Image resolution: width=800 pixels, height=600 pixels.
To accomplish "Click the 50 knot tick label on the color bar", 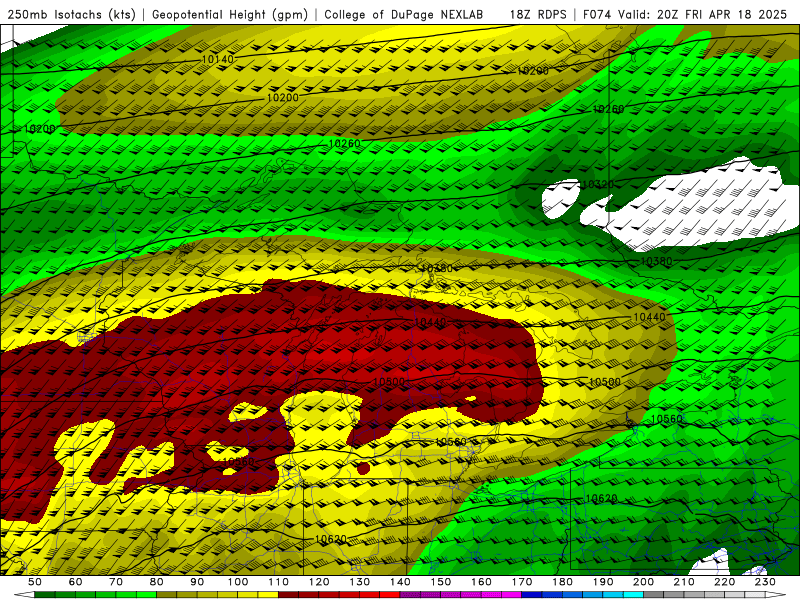I will coord(35,582).
